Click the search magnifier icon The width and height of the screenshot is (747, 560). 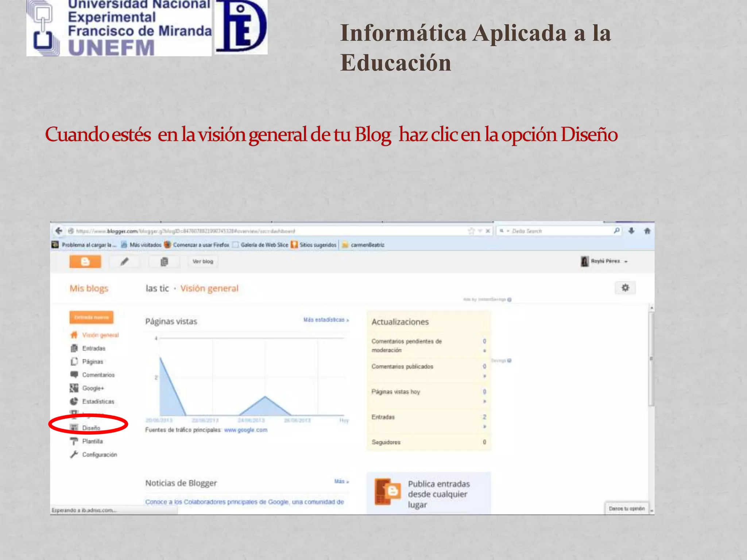point(616,231)
